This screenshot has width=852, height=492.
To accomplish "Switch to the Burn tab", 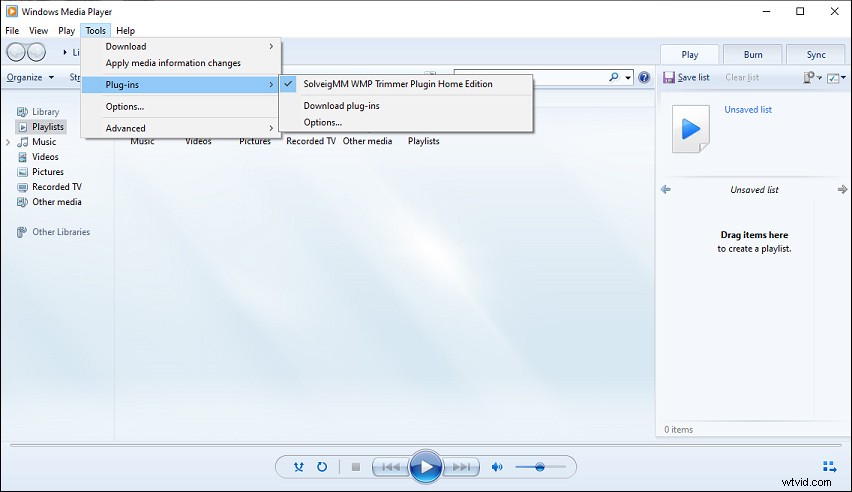I will click(x=753, y=54).
